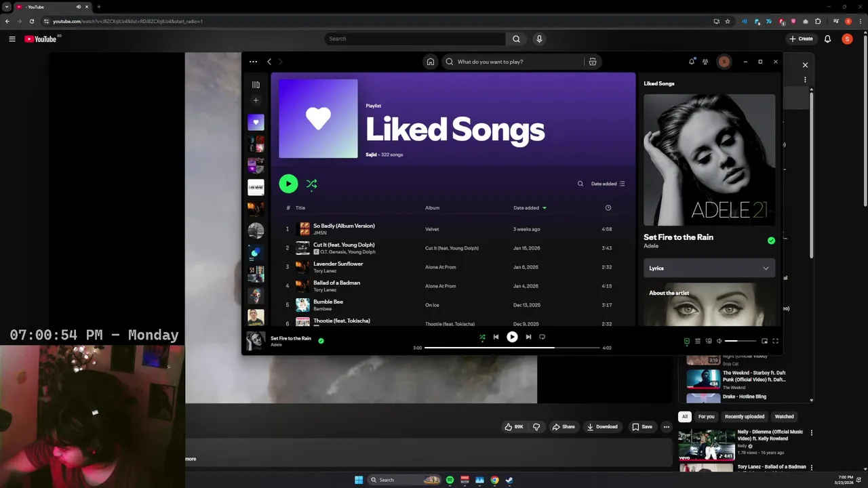Click the YouTube Save button
868x488 pixels.
pyautogui.click(x=642, y=427)
